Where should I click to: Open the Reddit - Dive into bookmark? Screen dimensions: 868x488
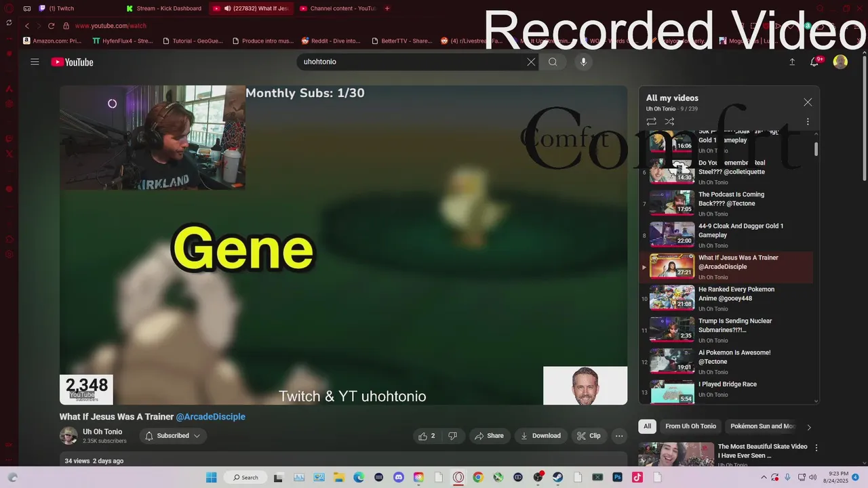tap(331, 41)
